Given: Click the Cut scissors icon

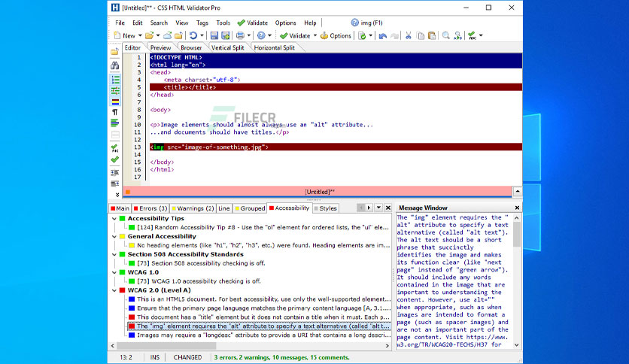Looking at the screenshot, I should tap(409, 35).
